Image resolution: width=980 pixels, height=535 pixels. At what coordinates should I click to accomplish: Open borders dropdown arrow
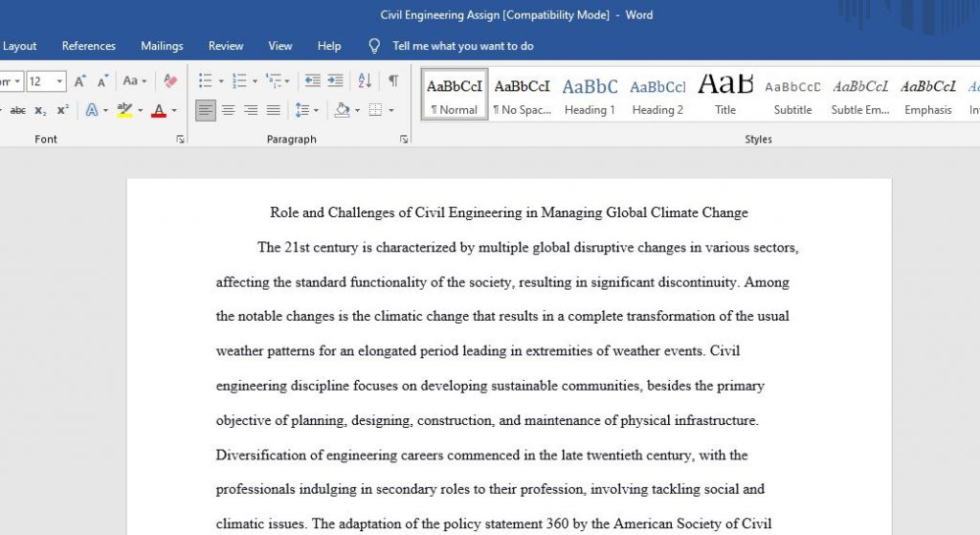point(391,111)
